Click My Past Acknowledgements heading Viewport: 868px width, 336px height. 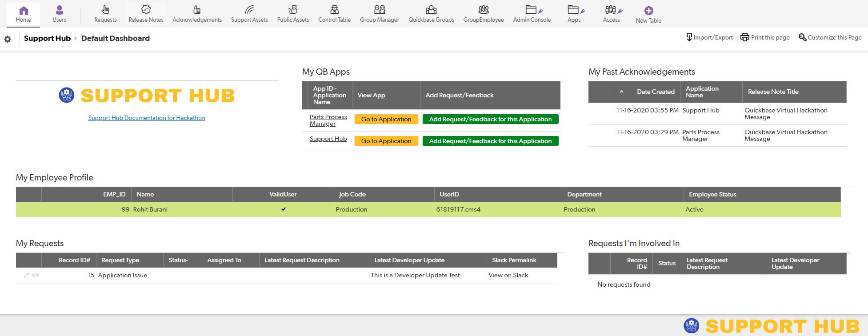coord(642,72)
